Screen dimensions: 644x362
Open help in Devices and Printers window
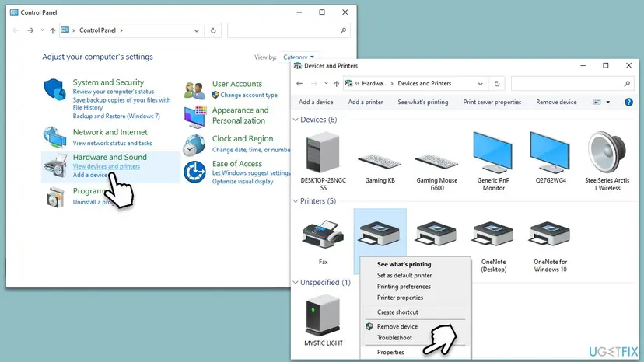628,103
